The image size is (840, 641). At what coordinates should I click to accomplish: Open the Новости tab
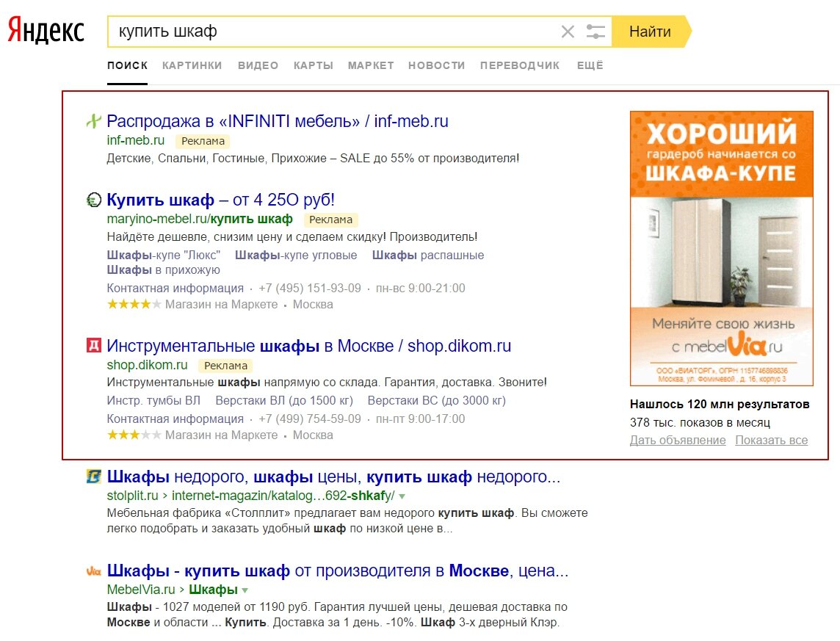click(x=437, y=65)
